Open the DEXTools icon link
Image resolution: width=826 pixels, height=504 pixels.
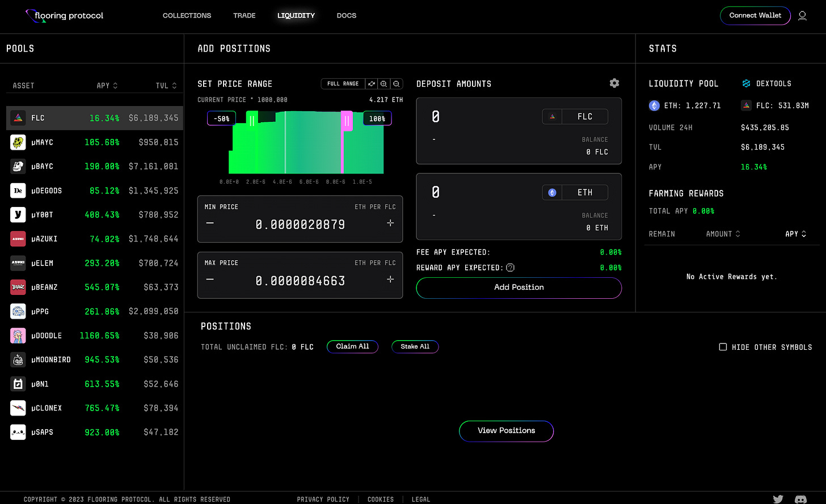[747, 83]
